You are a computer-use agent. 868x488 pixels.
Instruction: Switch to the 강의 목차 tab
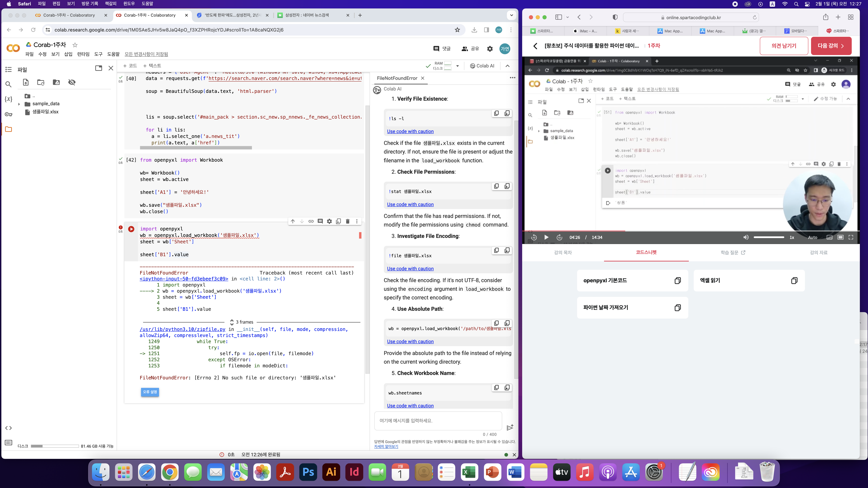(x=563, y=253)
